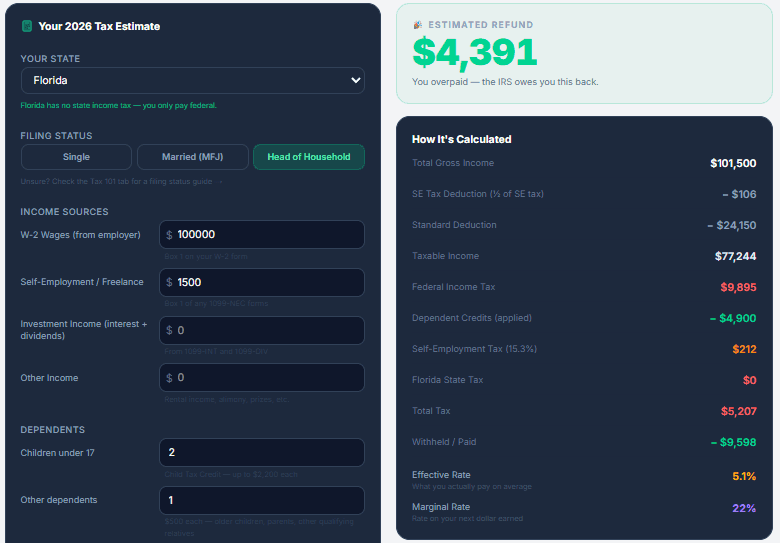The height and width of the screenshot is (543, 780).
Task: Click the "You overpaid" refund message
Action: 505,82
